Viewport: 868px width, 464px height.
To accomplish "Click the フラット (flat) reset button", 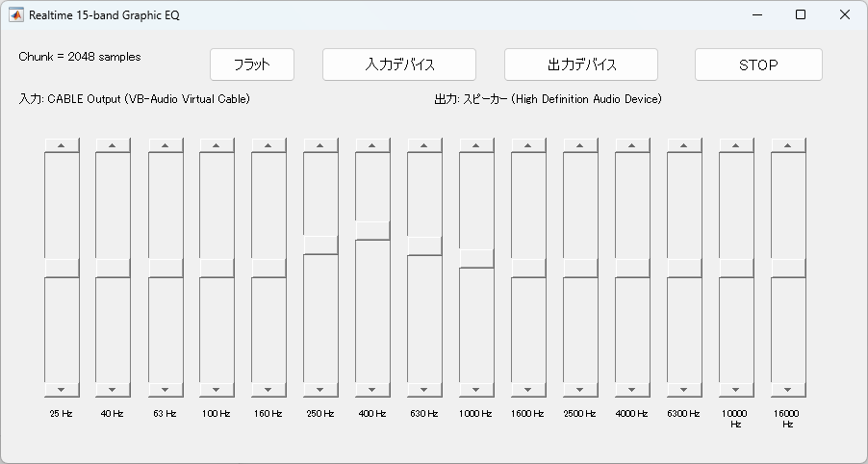I will [252, 64].
